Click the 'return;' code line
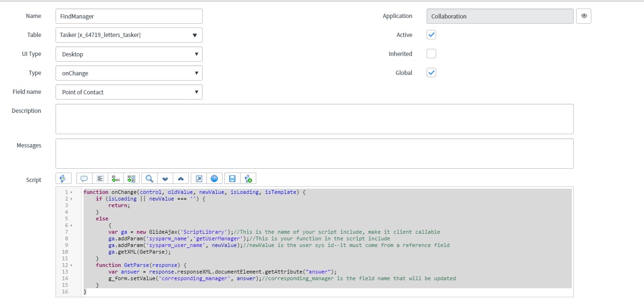 pyautogui.click(x=119, y=205)
